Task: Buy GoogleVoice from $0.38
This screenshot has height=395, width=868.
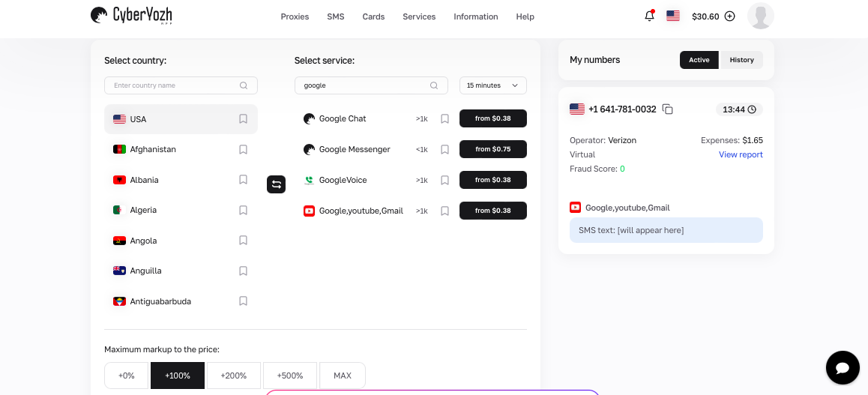Action: click(492, 180)
